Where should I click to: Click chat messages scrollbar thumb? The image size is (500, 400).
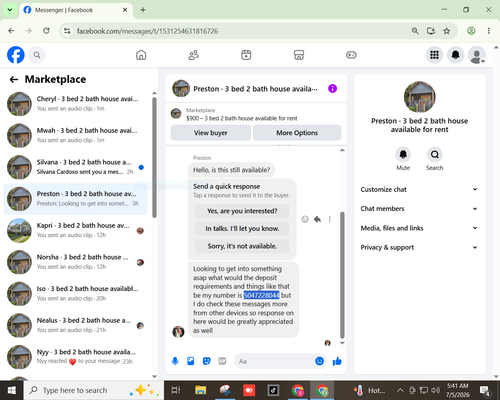[342, 275]
